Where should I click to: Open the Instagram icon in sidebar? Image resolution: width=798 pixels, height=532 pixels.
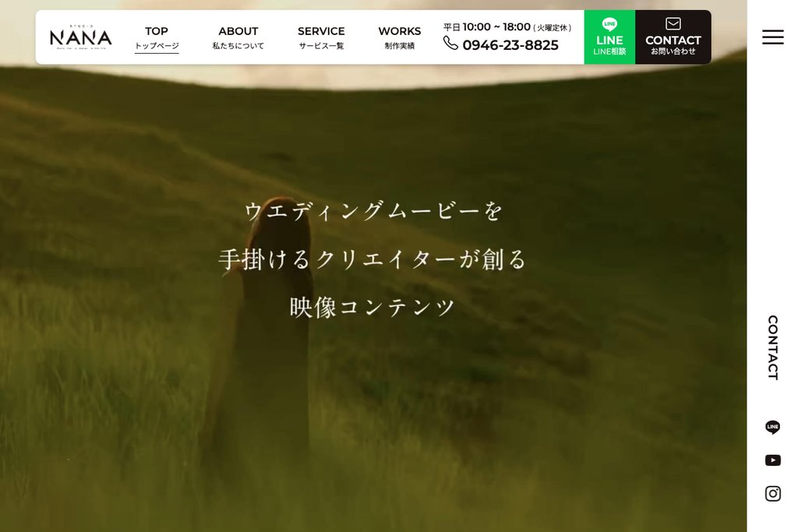tap(772, 493)
